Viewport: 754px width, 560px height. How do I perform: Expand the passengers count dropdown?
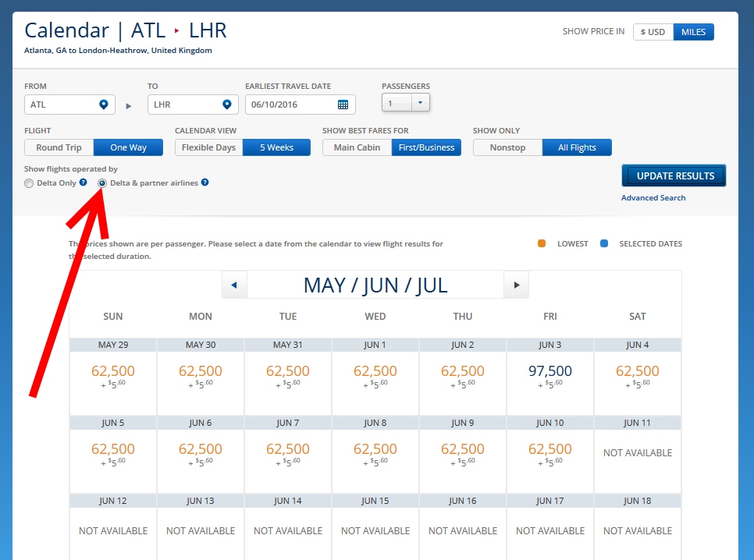(418, 101)
